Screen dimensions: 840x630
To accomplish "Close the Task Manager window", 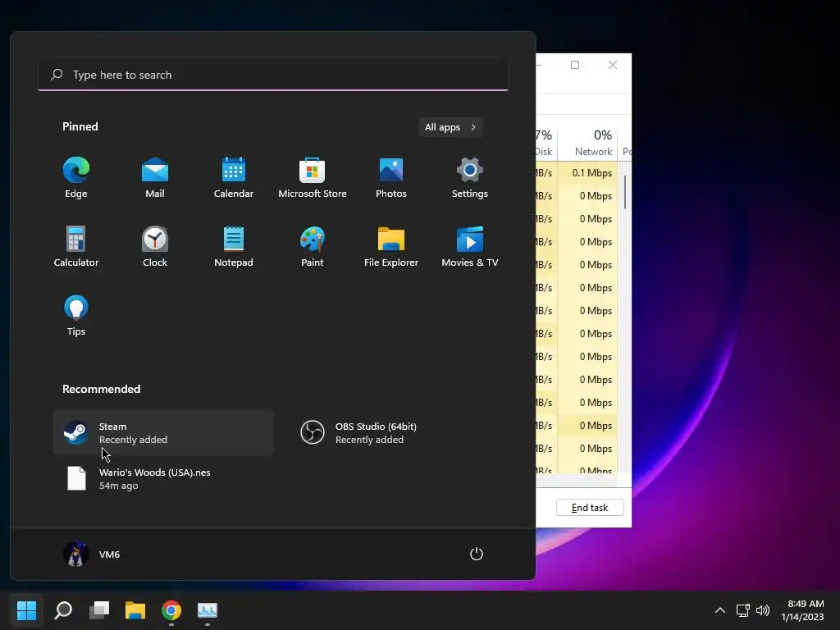I will pos(613,65).
